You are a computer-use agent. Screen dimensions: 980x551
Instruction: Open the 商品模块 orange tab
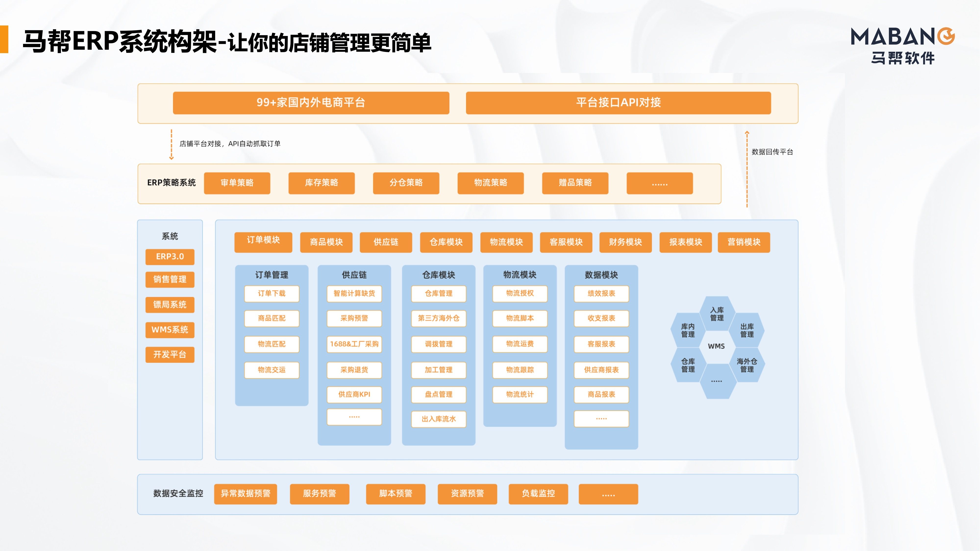pos(326,242)
